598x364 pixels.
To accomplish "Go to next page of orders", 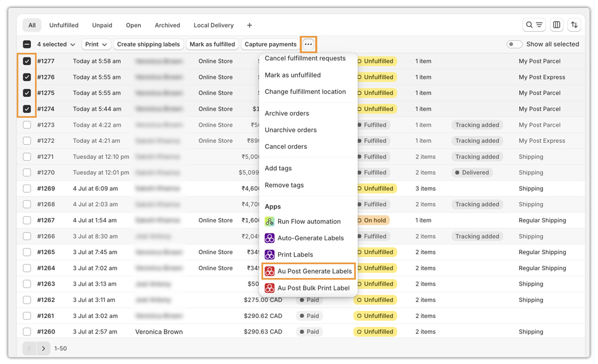I will point(44,348).
